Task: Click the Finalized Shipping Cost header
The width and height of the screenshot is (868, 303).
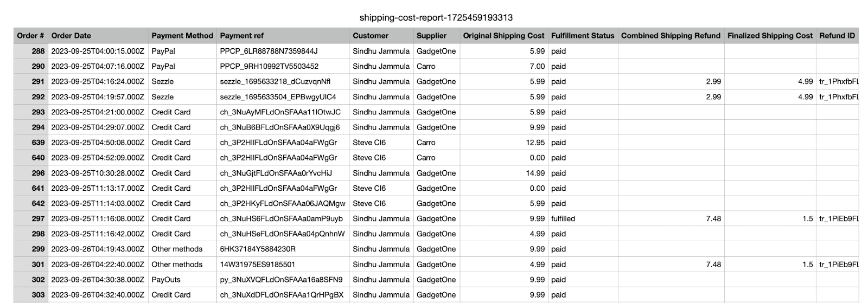Action: [x=770, y=36]
